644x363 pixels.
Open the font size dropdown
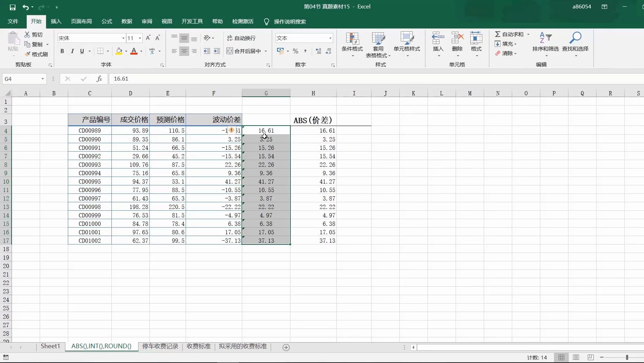(140, 38)
